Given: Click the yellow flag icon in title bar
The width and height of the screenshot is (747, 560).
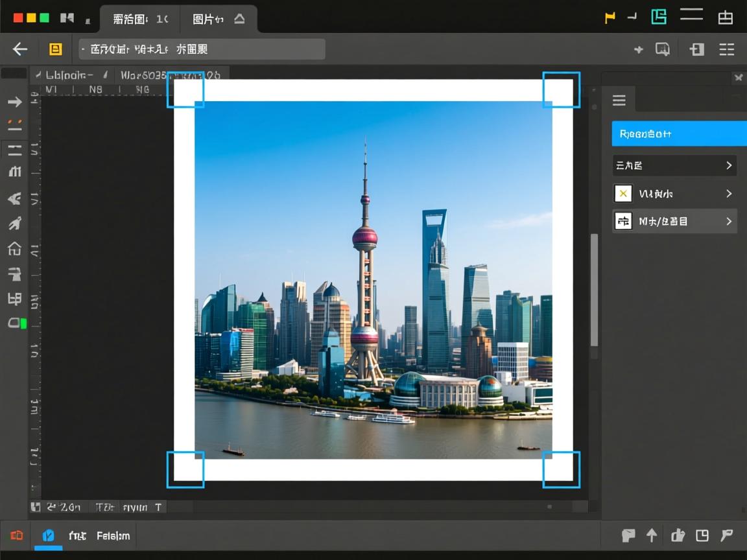Looking at the screenshot, I should coord(610,17).
